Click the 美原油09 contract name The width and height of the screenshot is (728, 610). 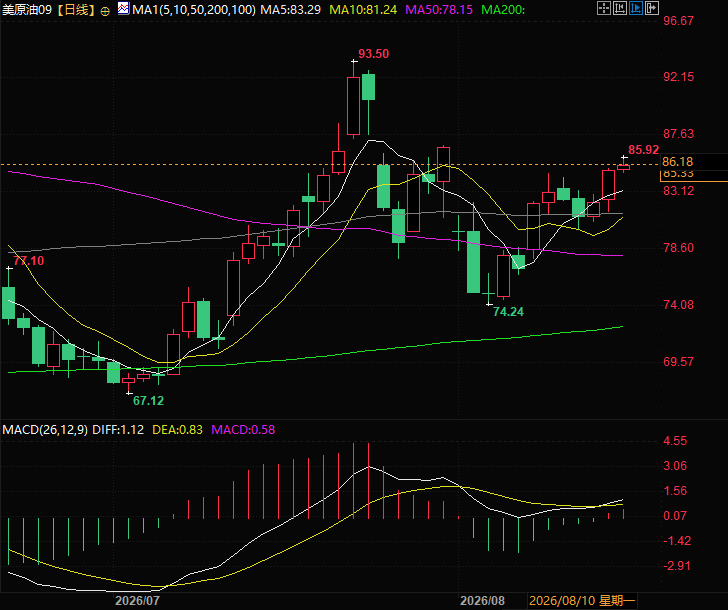(27, 9)
